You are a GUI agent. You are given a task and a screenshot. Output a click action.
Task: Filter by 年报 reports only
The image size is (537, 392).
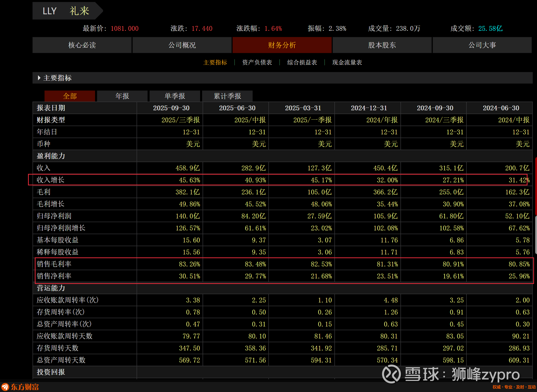point(122,96)
